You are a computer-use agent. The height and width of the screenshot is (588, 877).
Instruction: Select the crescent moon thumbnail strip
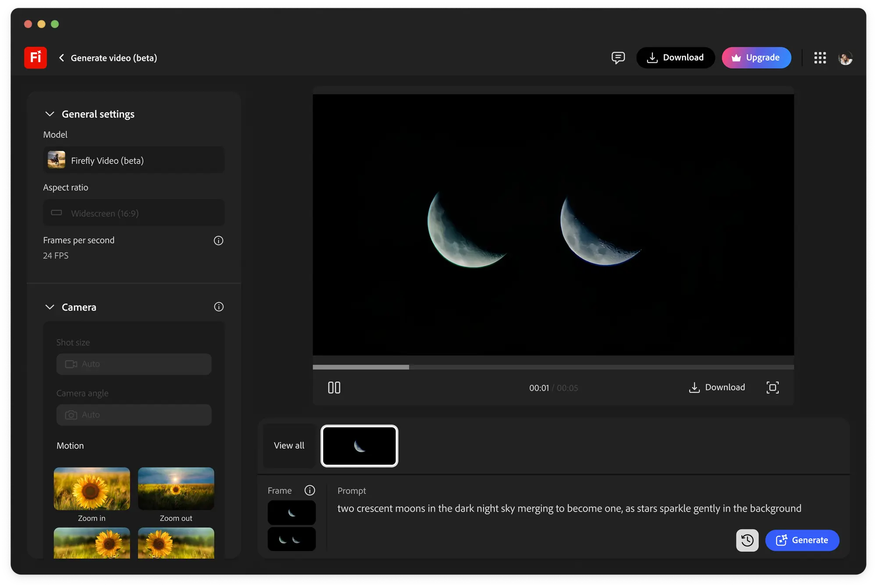tap(360, 445)
